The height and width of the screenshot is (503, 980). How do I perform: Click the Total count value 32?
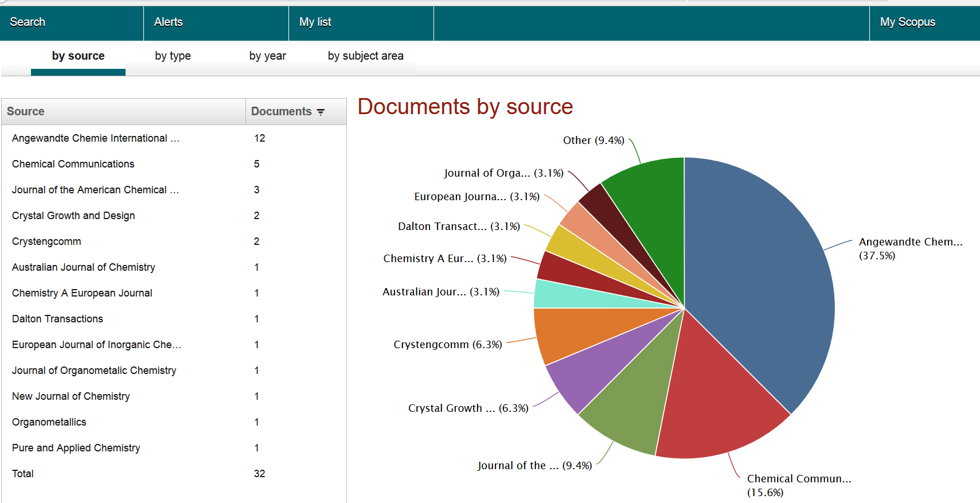[x=259, y=474]
